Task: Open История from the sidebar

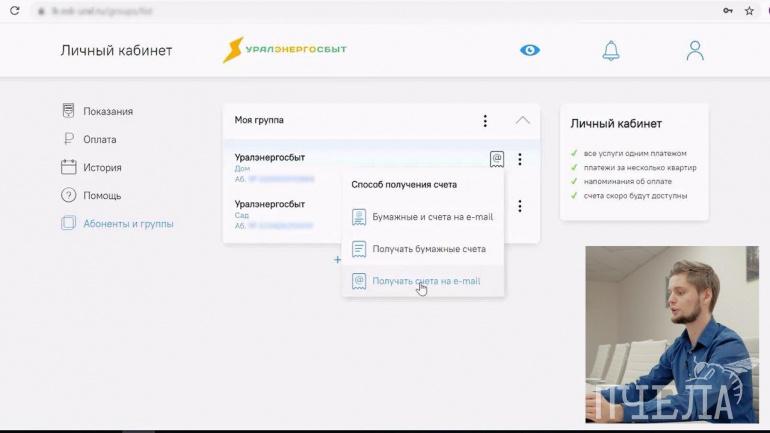Action: click(102, 167)
